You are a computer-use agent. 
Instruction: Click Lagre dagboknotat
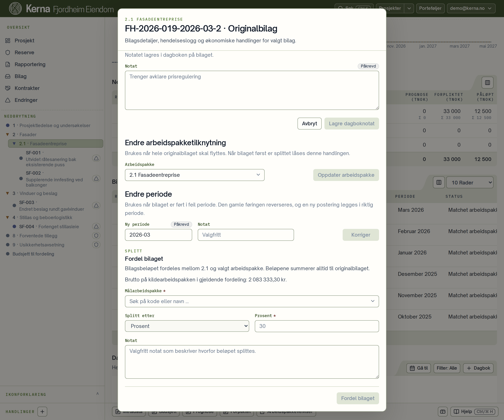click(x=352, y=124)
